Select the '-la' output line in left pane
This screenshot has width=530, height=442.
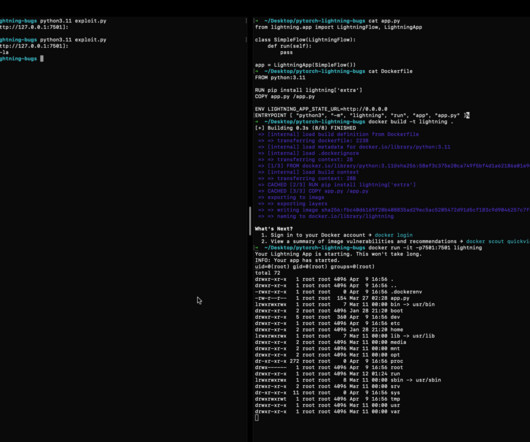tap(4, 52)
